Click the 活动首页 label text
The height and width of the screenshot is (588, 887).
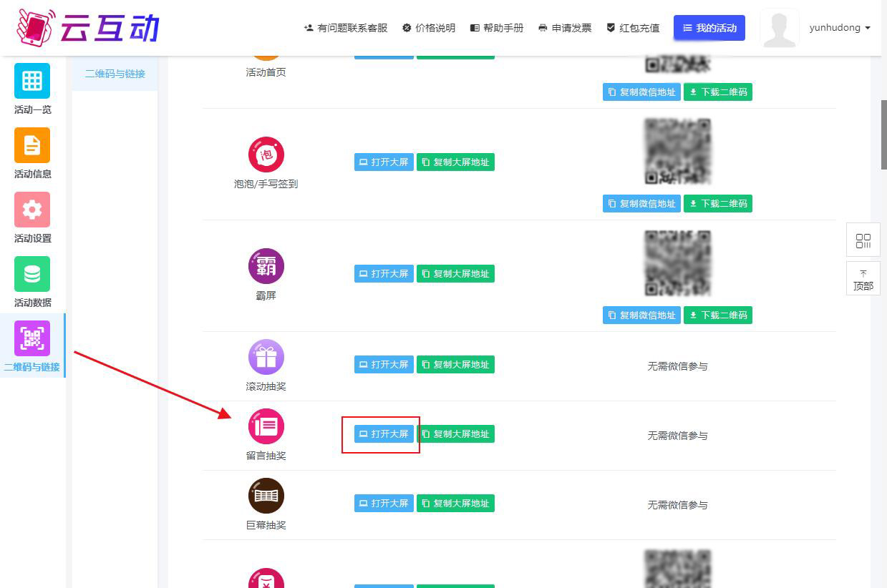[x=266, y=72]
